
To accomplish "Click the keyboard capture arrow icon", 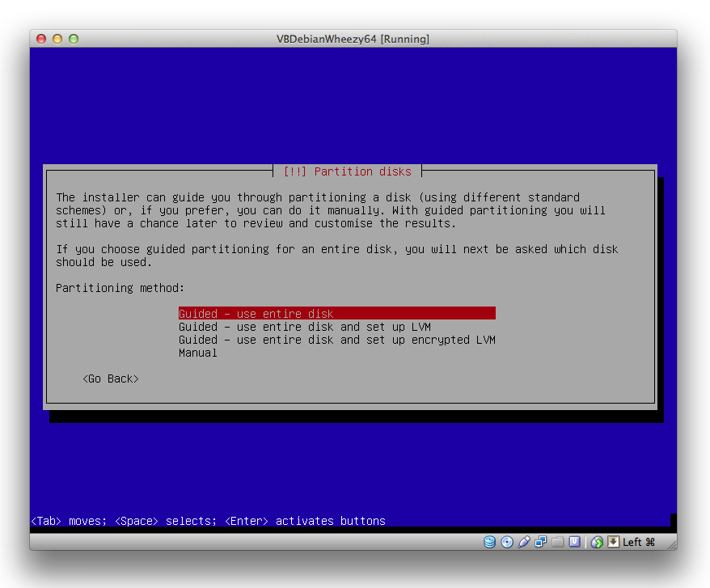I will [613, 542].
